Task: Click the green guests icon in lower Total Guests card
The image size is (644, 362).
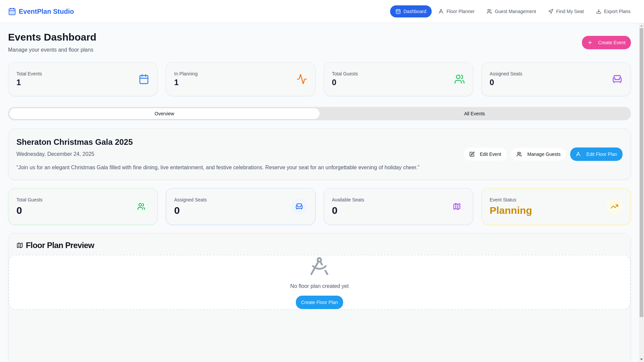Action: [x=141, y=206]
